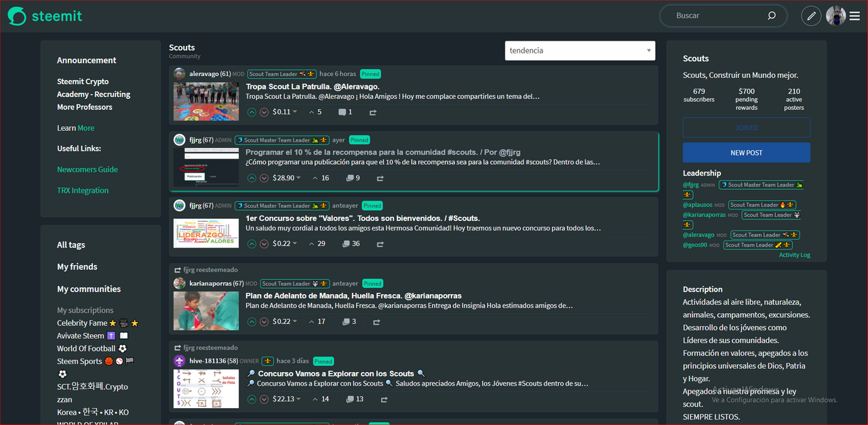The width and height of the screenshot is (868, 425).
Task: Resteem the Plan de Adelanto de Manada post
Action: coord(376,322)
